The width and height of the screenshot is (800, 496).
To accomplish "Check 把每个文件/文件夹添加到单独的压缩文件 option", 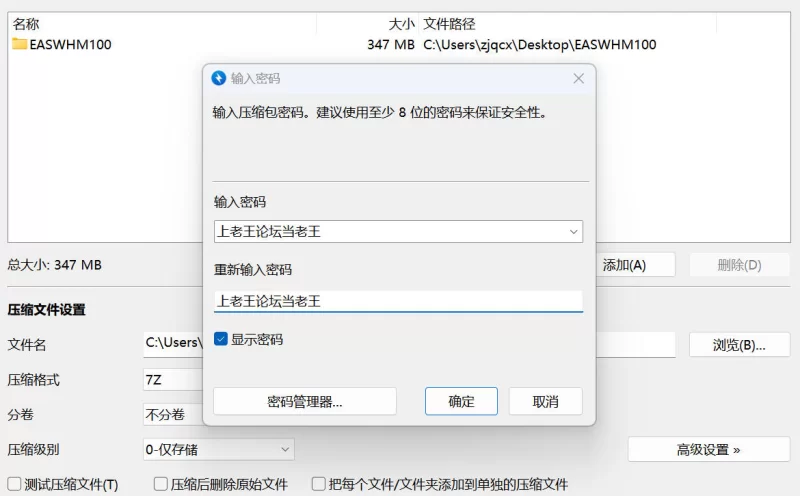I will (x=319, y=483).
